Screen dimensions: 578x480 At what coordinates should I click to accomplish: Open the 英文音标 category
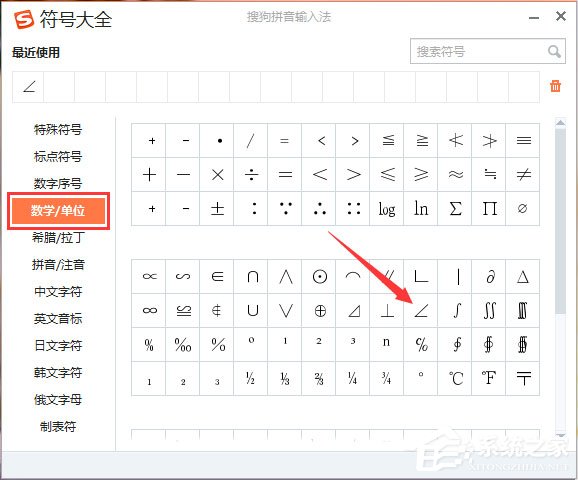point(58,319)
